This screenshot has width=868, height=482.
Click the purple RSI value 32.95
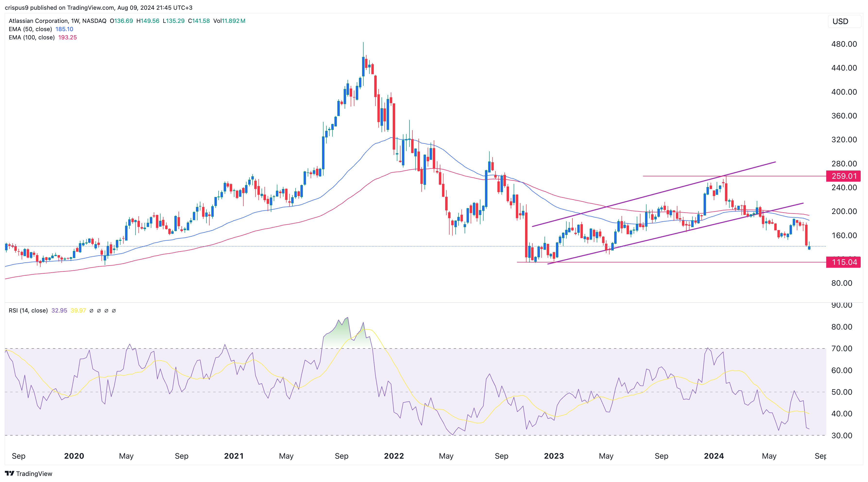tap(59, 310)
